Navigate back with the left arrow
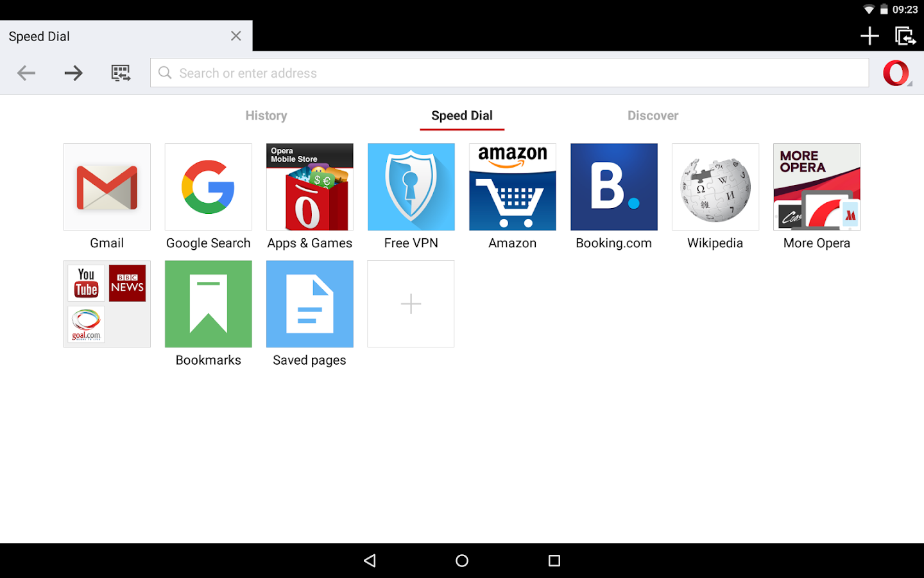The width and height of the screenshot is (924, 578). tap(26, 73)
